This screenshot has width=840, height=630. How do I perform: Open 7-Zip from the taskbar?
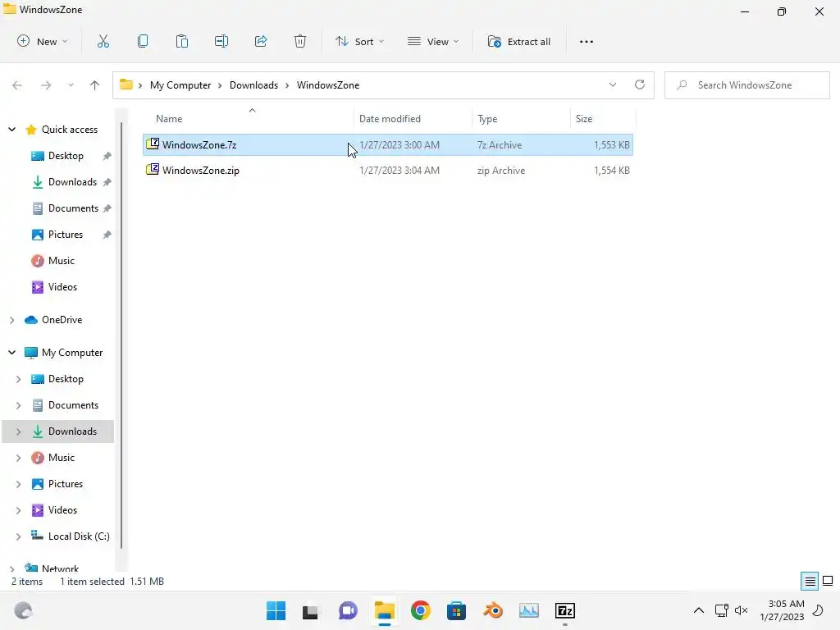(565, 610)
